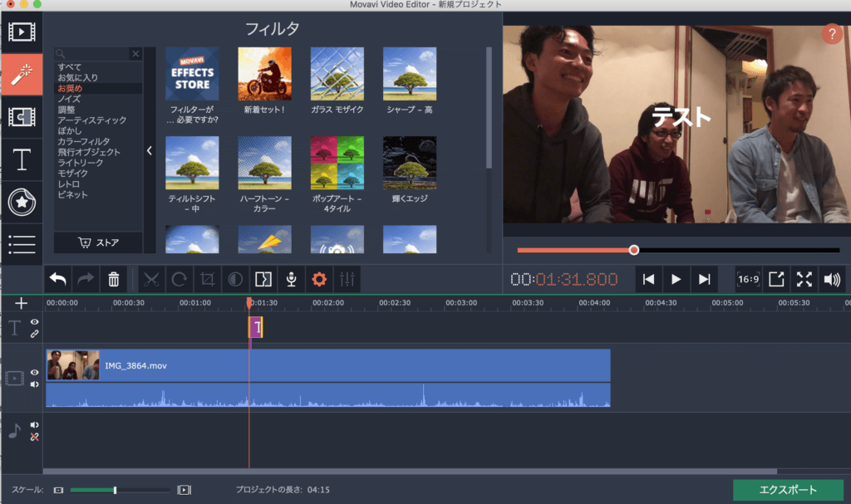Click the filter search field
The image size is (851, 504).
(x=92, y=53)
